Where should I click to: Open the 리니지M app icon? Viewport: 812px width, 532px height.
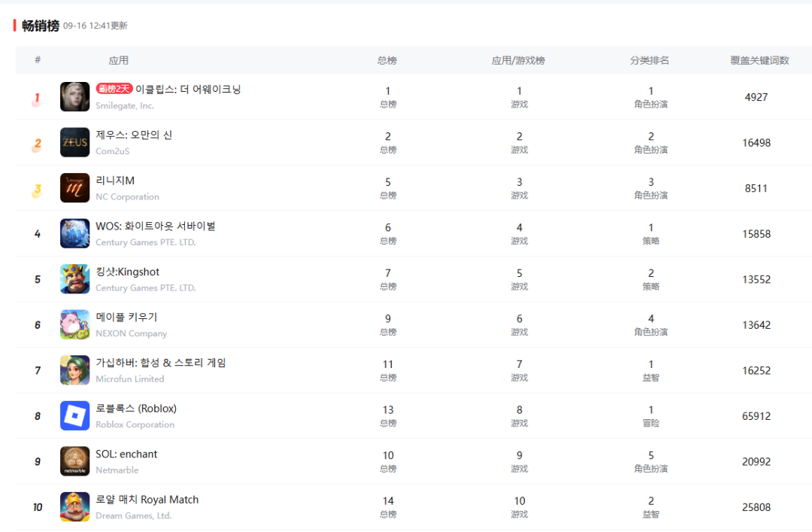point(74,187)
